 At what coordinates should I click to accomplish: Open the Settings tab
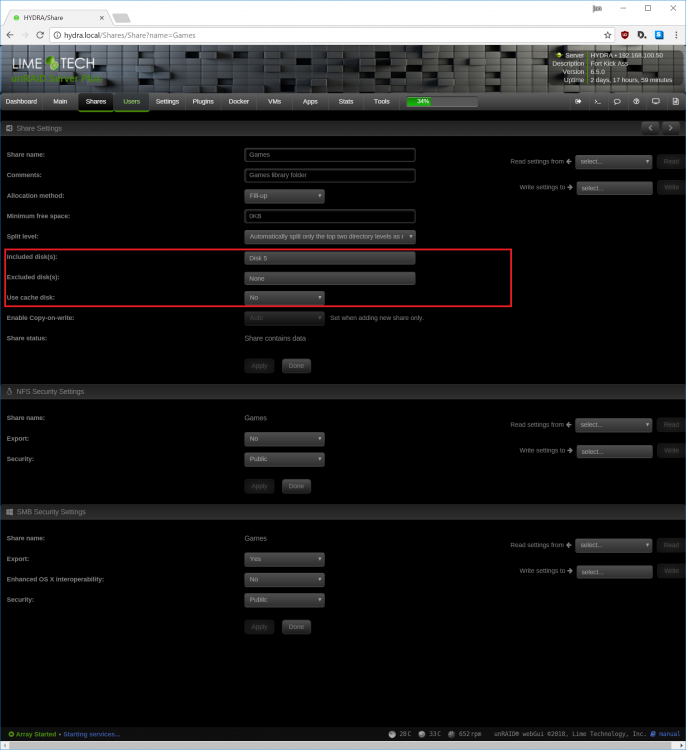coord(167,101)
